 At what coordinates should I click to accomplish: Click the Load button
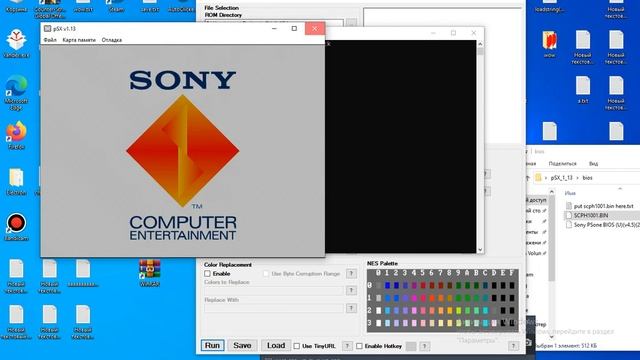[276, 345]
